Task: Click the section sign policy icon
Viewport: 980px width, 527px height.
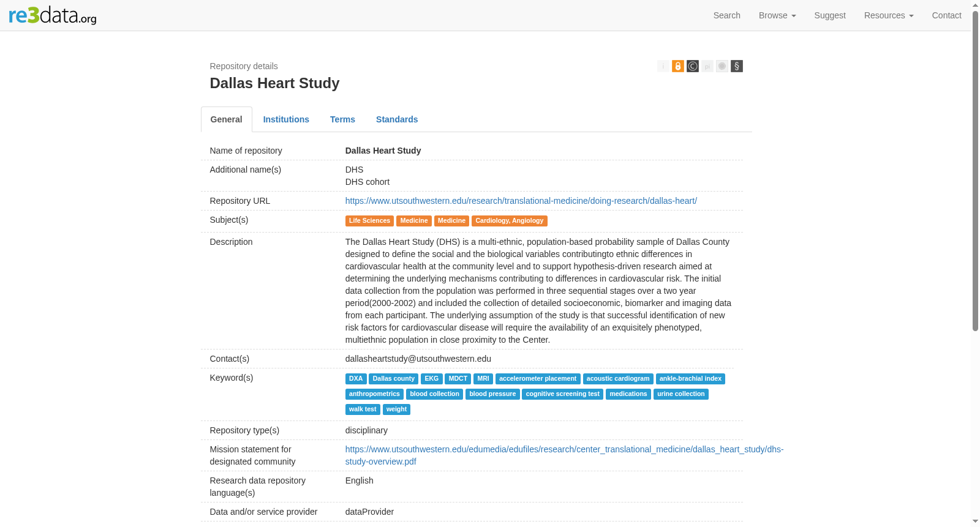Action: (x=737, y=66)
